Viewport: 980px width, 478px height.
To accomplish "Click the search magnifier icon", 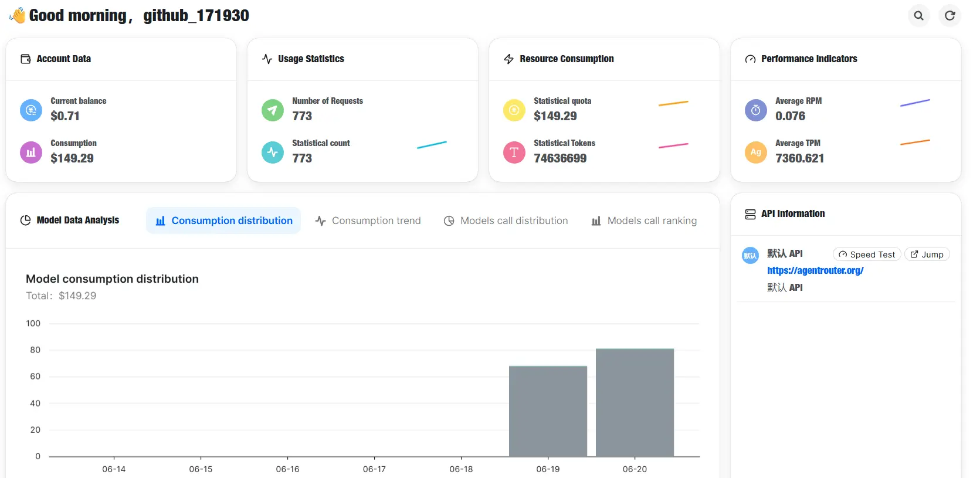I will 918,16.
